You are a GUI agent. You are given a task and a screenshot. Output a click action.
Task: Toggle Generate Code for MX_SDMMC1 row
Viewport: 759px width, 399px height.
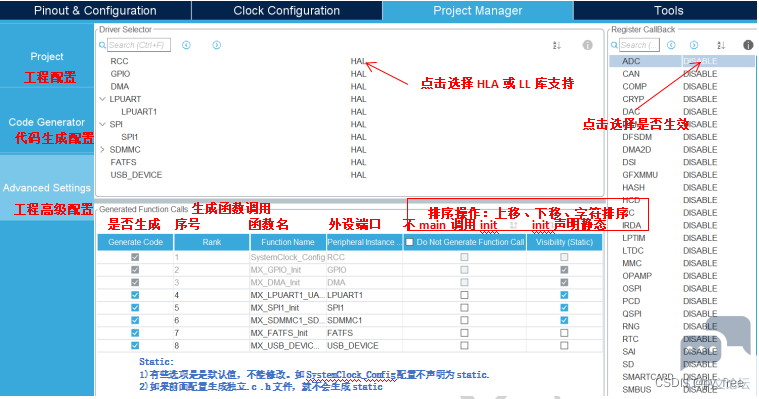point(135,320)
